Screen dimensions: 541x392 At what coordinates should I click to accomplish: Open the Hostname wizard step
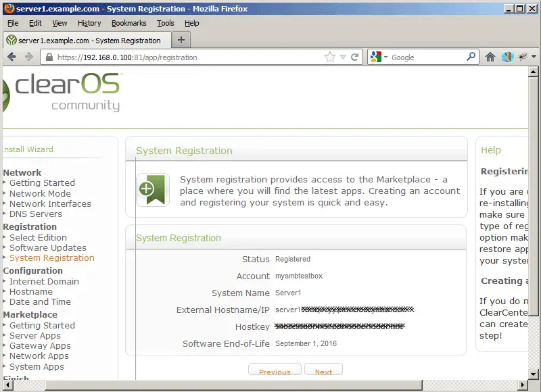coord(31,292)
